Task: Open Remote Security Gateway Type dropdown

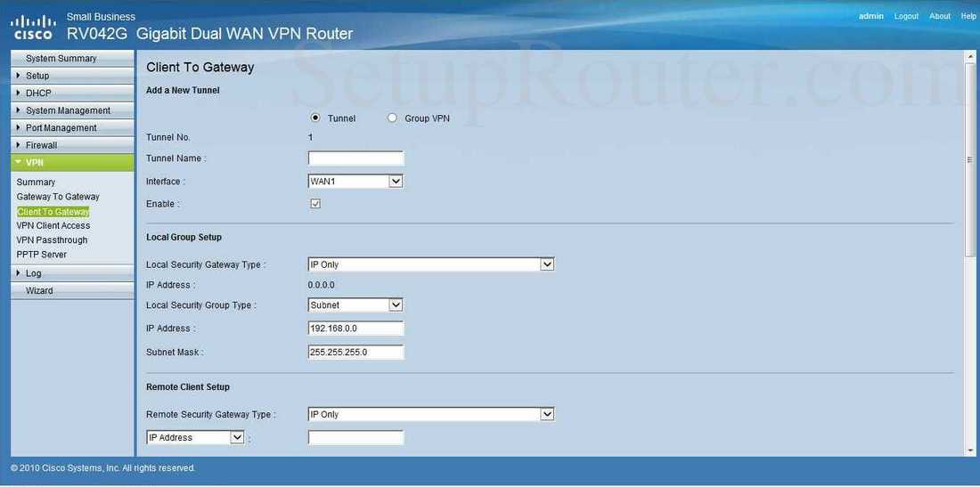Action: pyautogui.click(x=431, y=415)
